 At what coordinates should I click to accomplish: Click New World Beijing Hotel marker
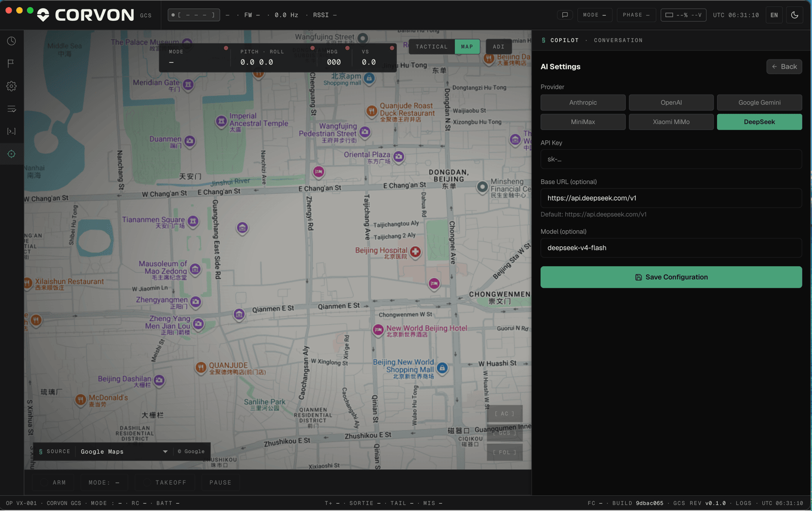pyautogui.click(x=378, y=330)
